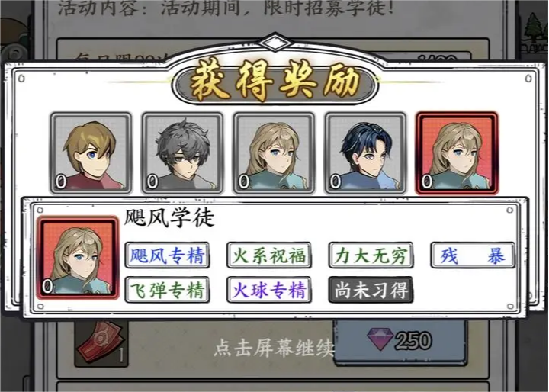
Task: Tap the 点击屏幕继续 prompt text
Action: click(x=274, y=349)
